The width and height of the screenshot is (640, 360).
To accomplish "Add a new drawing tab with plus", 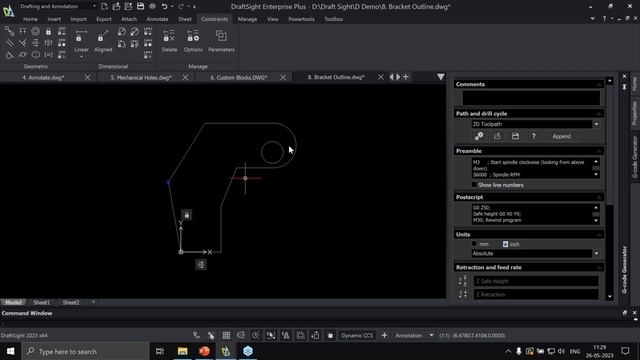I will pyautogui.click(x=406, y=77).
